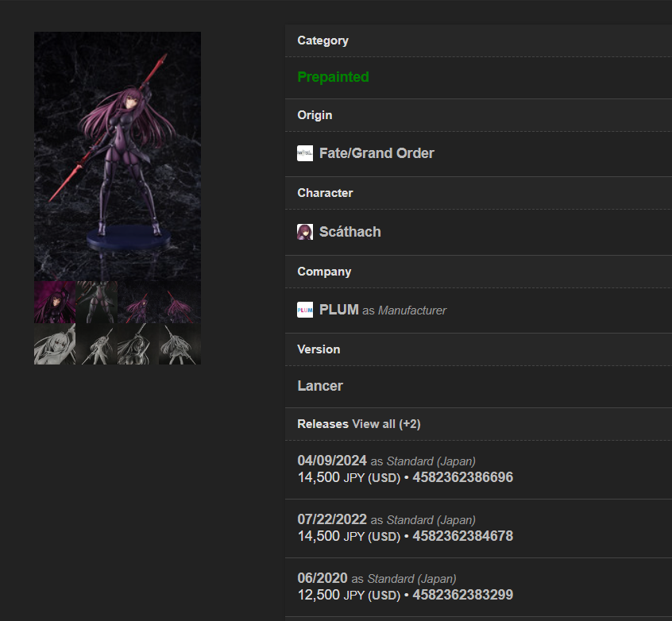This screenshot has height=621, width=672.
Task: Select third gray prototype thumbnail
Action: (x=138, y=344)
